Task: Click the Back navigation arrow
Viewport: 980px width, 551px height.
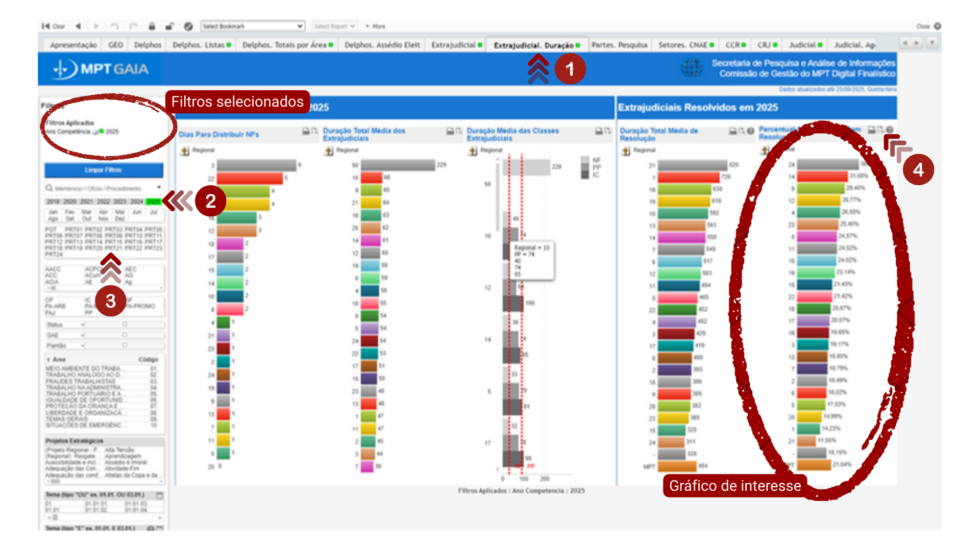Action: coord(78,26)
